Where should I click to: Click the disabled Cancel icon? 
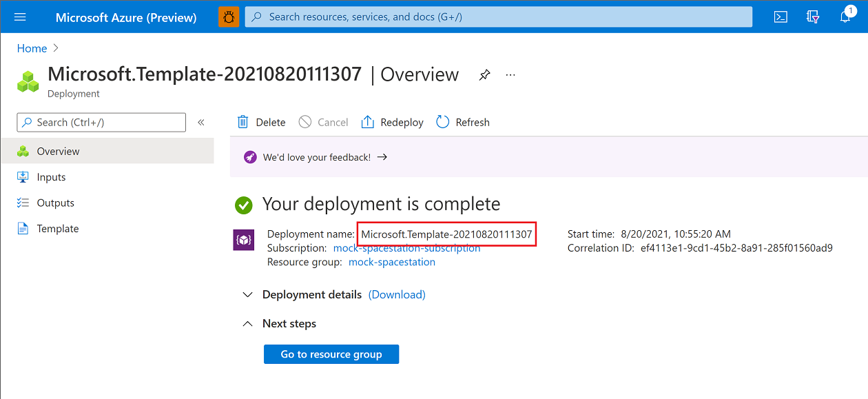(305, 122)
